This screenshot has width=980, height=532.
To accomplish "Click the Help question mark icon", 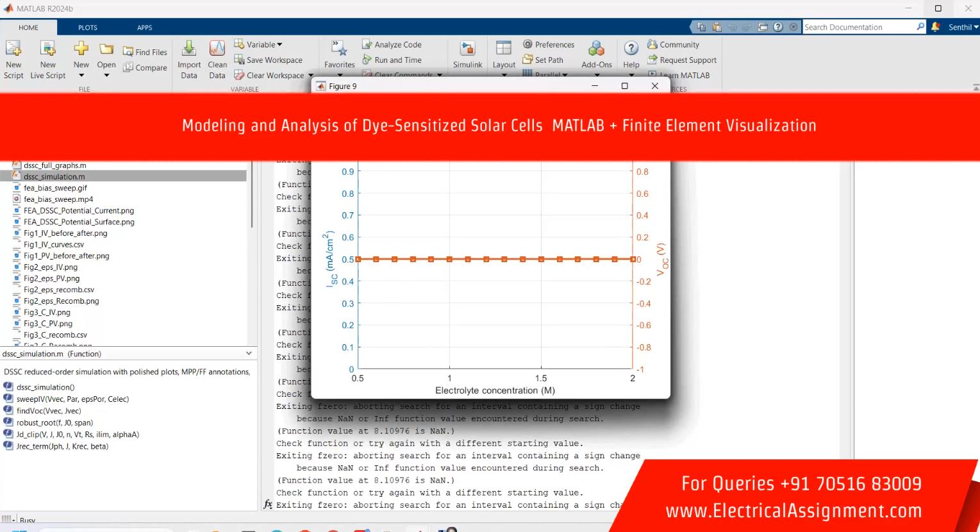I will click(631, 49).
